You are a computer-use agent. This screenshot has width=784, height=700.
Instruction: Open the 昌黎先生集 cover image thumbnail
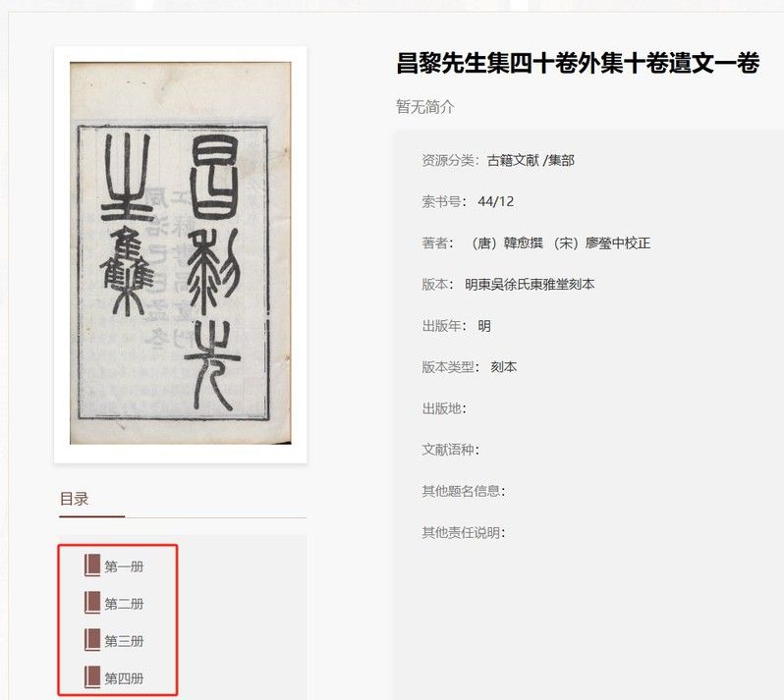pos(181,253)
